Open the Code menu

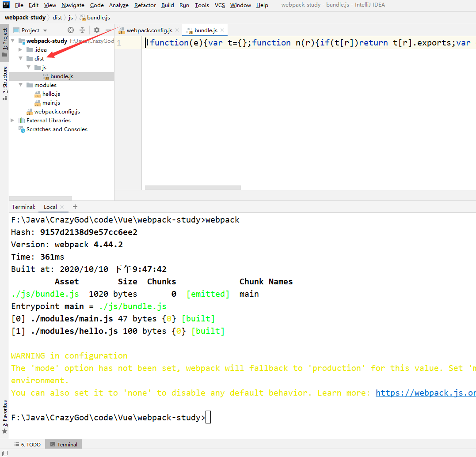[97, 5]
